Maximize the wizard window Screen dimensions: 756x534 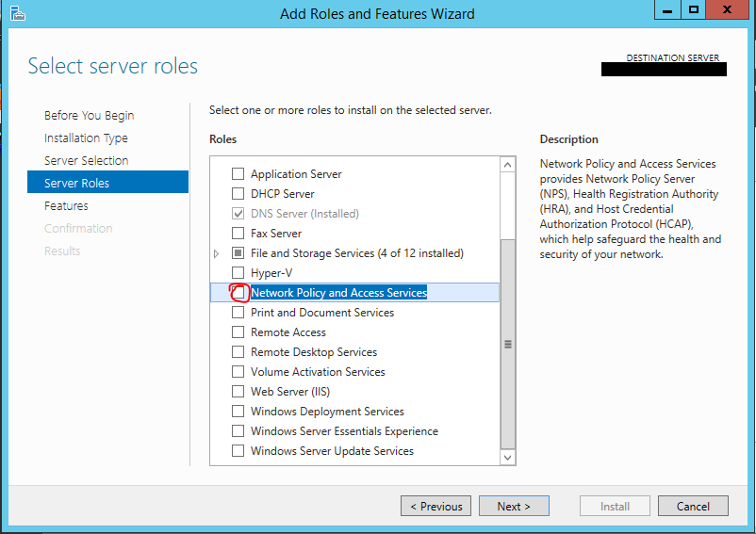694,10
